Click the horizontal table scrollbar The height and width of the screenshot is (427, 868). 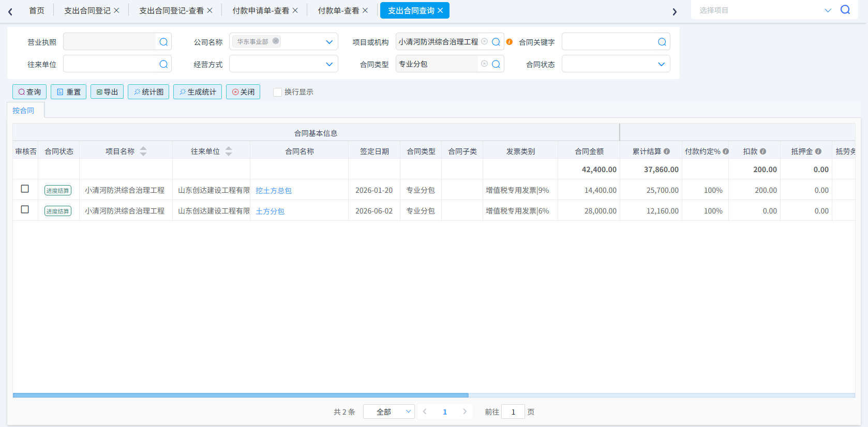[x=241, y=395]
